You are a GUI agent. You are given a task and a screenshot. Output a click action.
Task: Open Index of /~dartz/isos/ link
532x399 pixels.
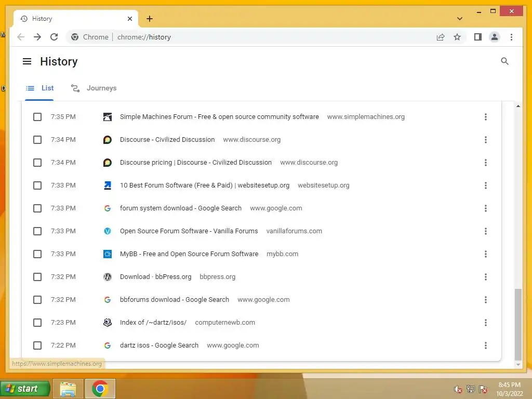[153, 322]
